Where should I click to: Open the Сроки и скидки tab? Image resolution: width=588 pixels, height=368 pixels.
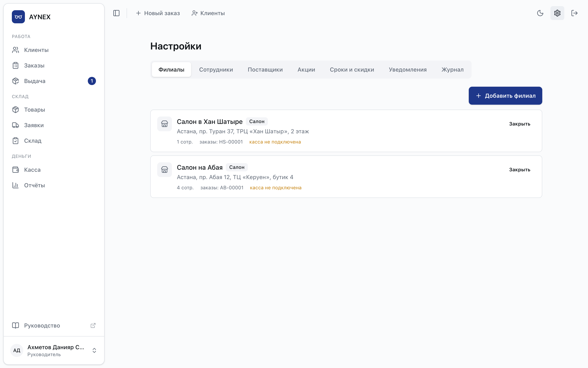[352, 70]
